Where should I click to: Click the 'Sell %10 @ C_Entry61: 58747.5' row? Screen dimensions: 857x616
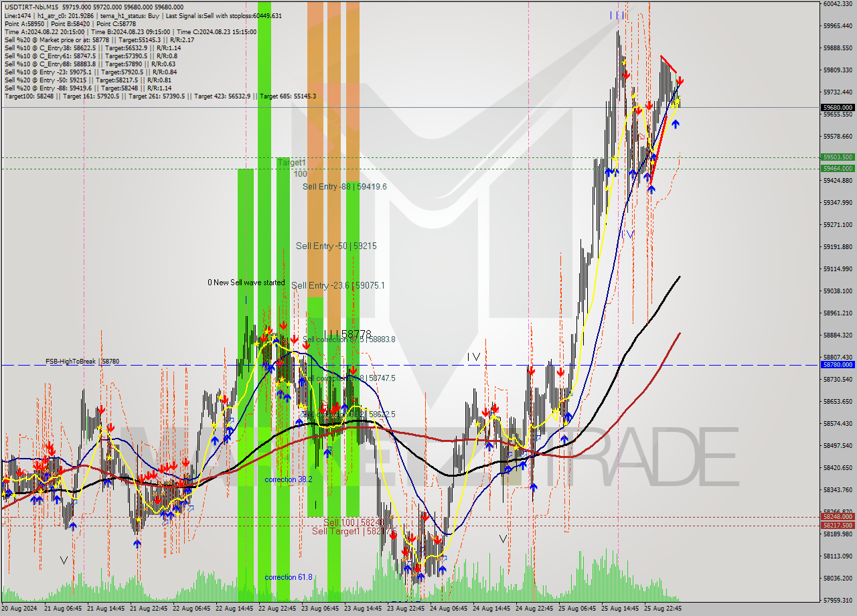tap(92, 56)
